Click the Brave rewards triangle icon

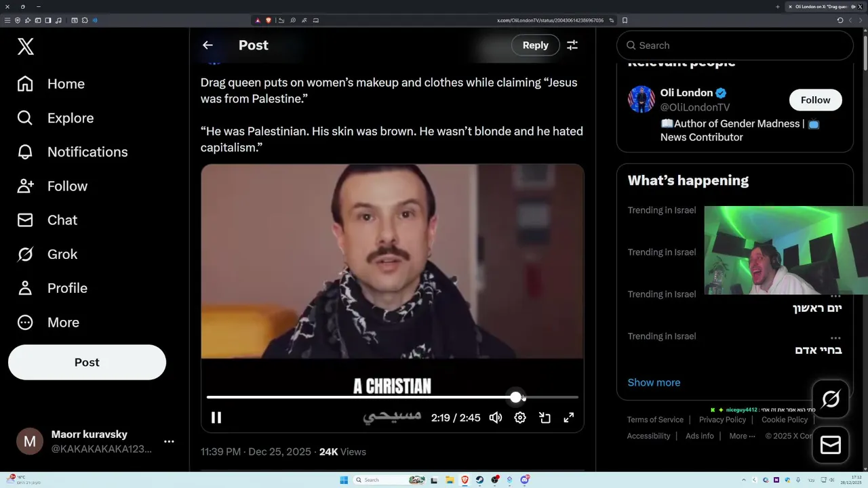pos(258,20)
